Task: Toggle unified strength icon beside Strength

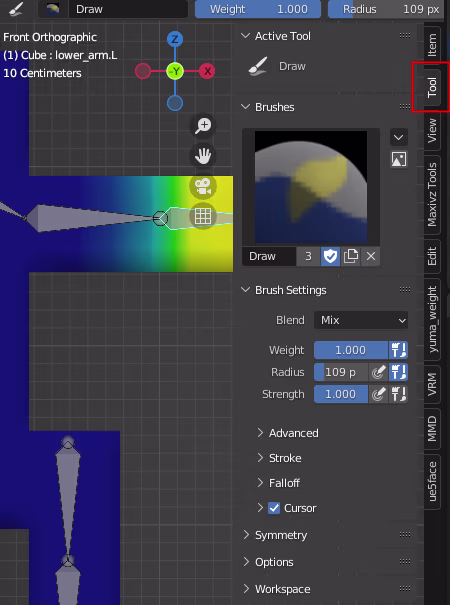Action: tap(399, 394)
